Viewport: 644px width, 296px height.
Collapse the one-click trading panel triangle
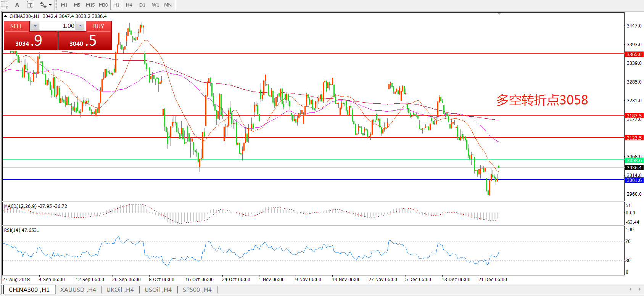click(6, 16)
